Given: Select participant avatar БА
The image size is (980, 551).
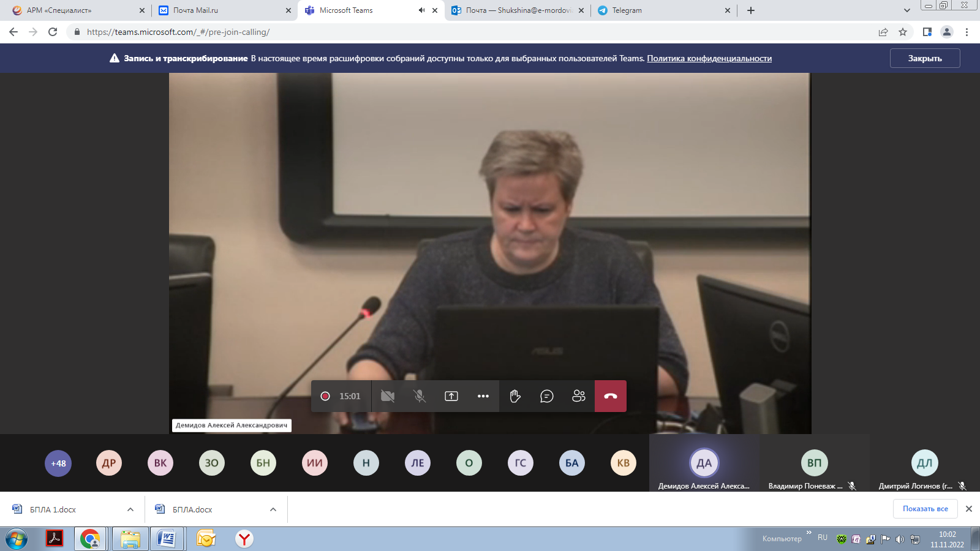Looking at the screenshot, I should [x=572, y=463].
